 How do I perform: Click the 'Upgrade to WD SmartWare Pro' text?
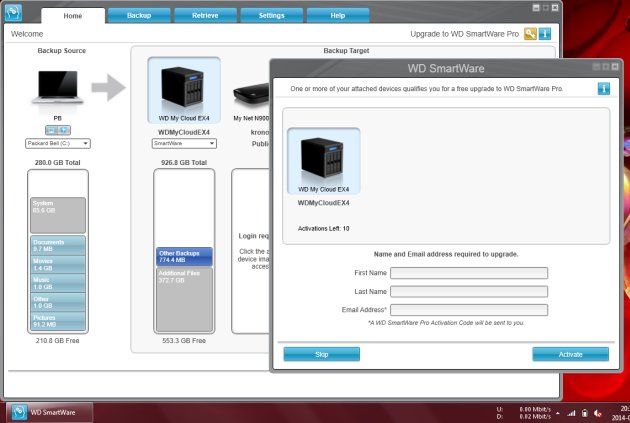(x=464, y=34)
